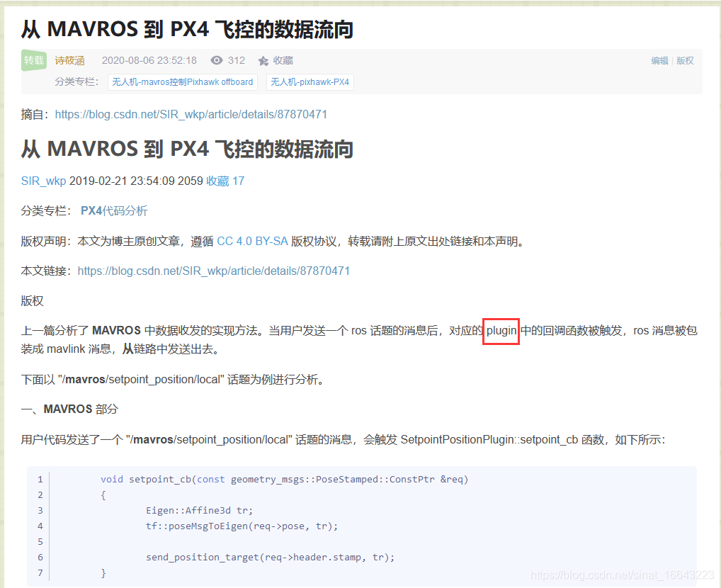Open the 无人机-mavros控制Pixhawk offboard category tag

(x=182, y=81)
